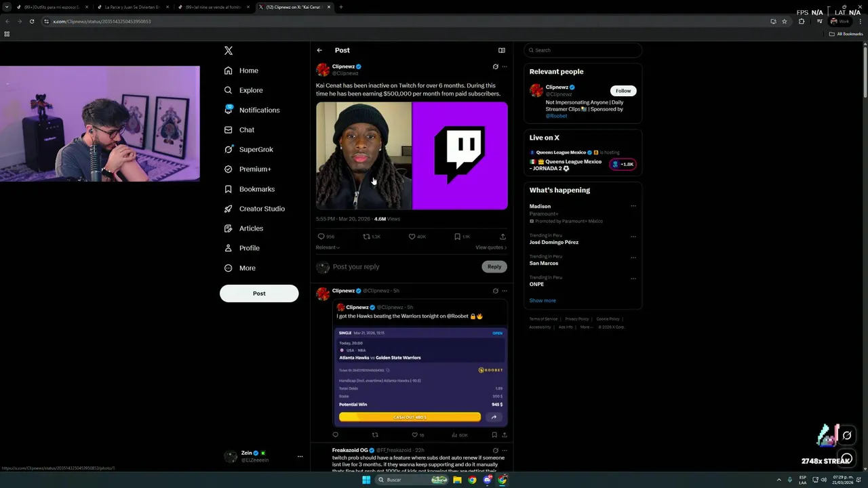Click Grok icon on Clipnewz 5h reply
Image resolution: width=868 pixels, height=488 pixels.
tap(495, 291)
